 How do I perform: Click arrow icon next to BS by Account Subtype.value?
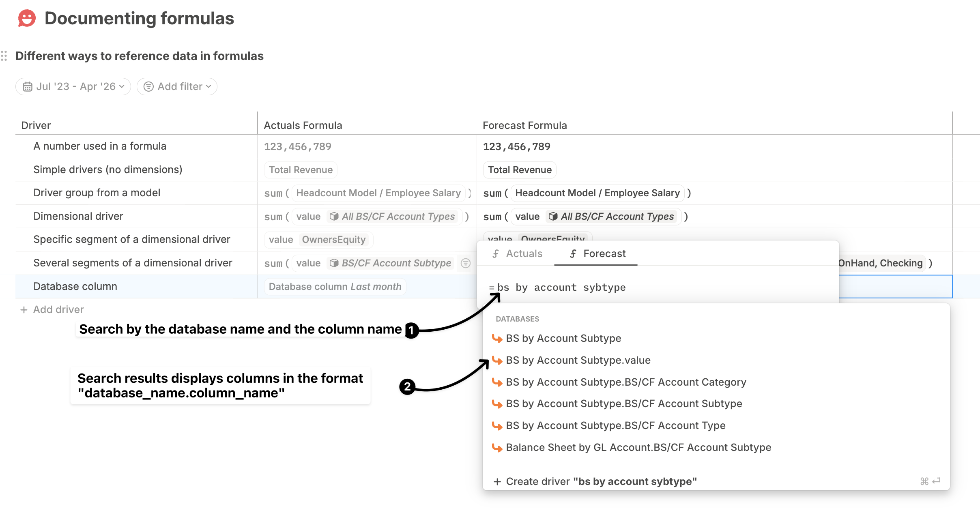[497, 360]
